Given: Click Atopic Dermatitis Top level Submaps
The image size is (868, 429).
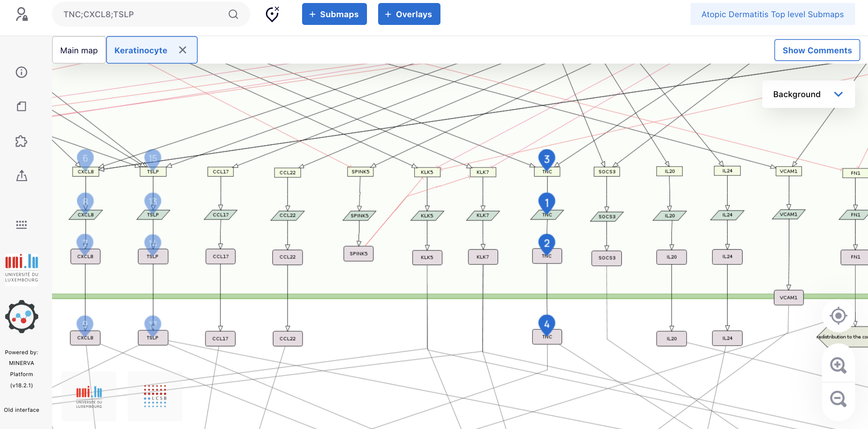Looking at the screenshot, I should [x=772, y=14].
